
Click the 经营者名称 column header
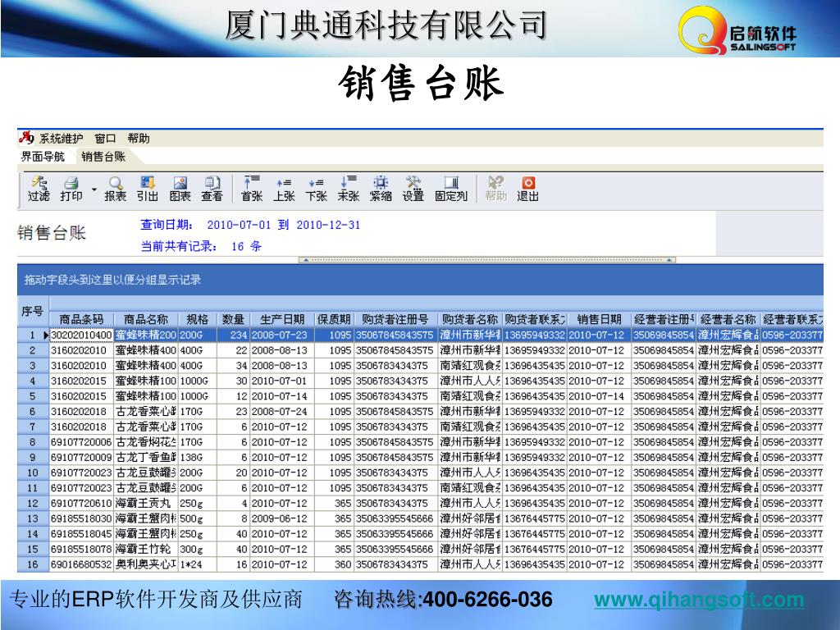tap(728, 319)
